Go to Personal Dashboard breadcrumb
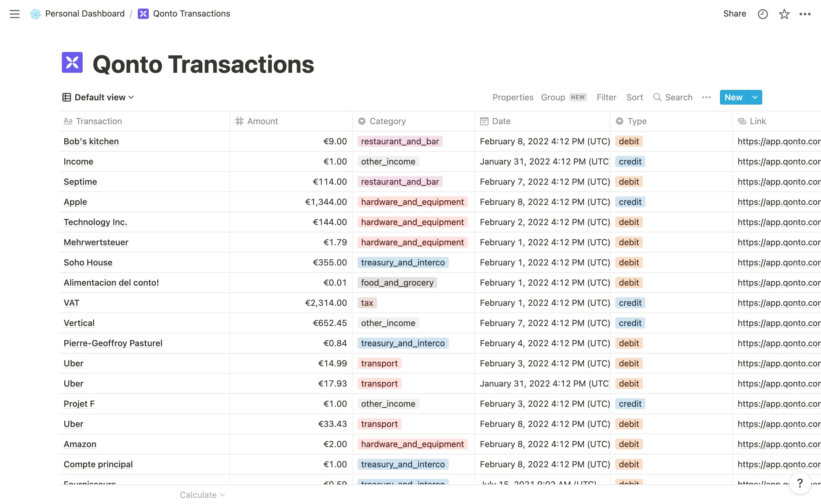 [x=85, y=14]
